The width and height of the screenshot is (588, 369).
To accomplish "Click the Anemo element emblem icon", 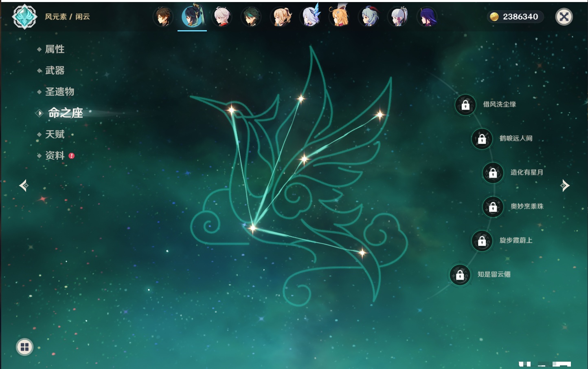I will click(x=24, y=17).
